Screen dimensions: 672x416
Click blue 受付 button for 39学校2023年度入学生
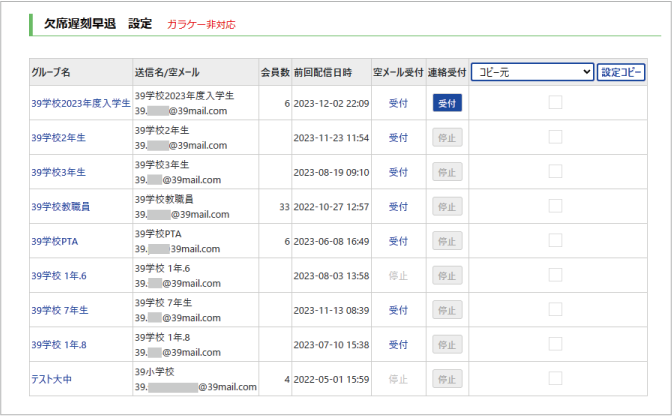click(x=447, y=103)
